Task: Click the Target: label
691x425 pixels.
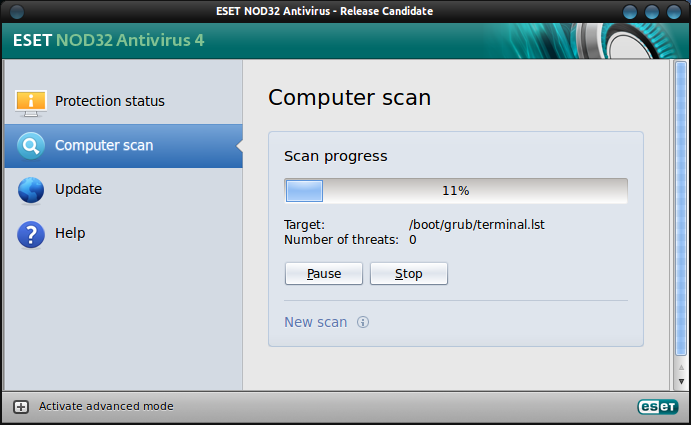Action: (304, 225)
